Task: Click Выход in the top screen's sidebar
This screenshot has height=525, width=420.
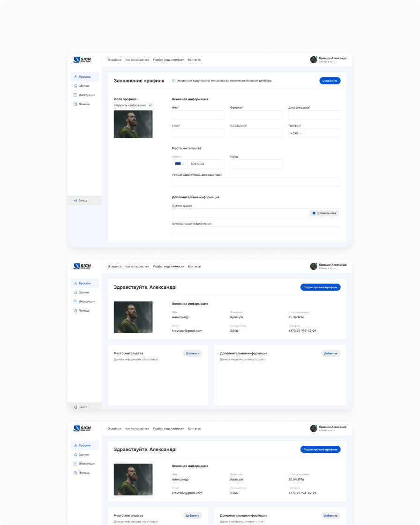Action: click(x=84, y=200)
